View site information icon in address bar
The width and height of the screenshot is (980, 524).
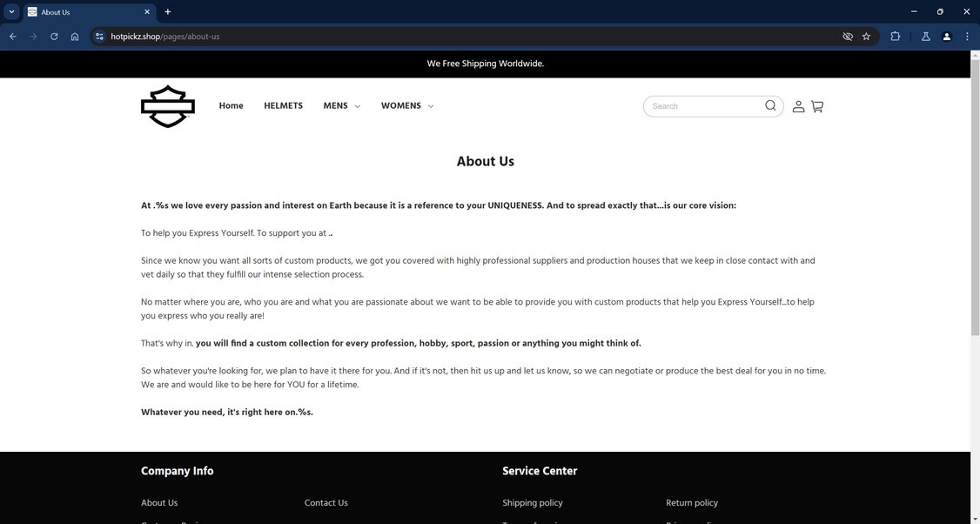pyautogui.click(x=99, y=37)
